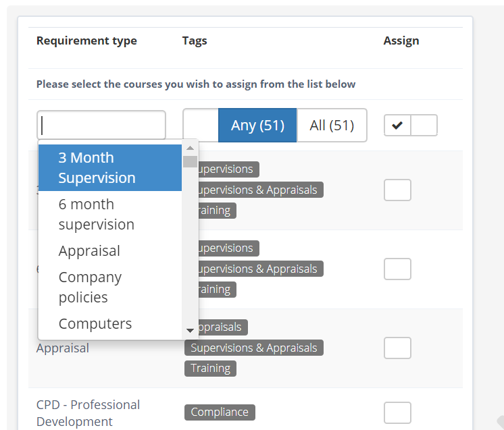This screenshot has height=430, width=504.
Task: Tick the Assign checkbox in the first course row
Action: pos(398,190)
